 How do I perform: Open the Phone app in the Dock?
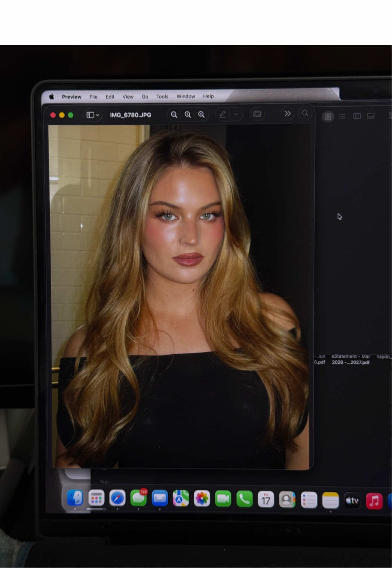point(245,499)
